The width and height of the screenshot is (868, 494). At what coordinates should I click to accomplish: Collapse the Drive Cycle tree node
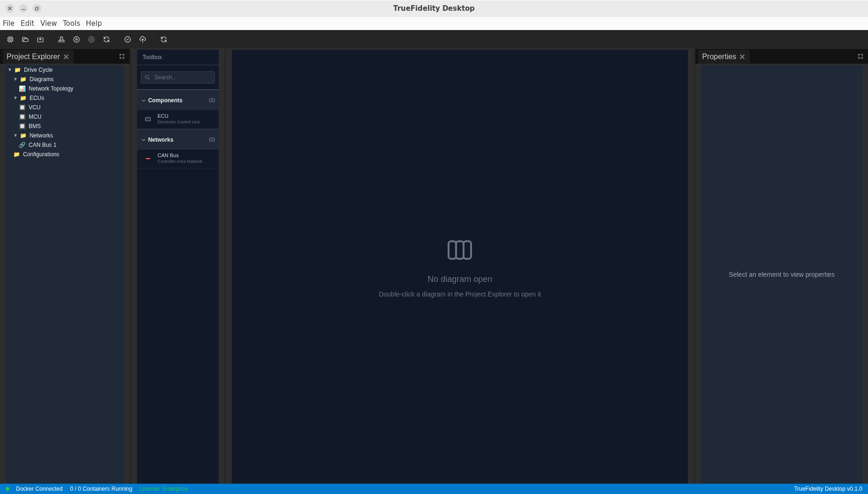click(x=10, y=70)
